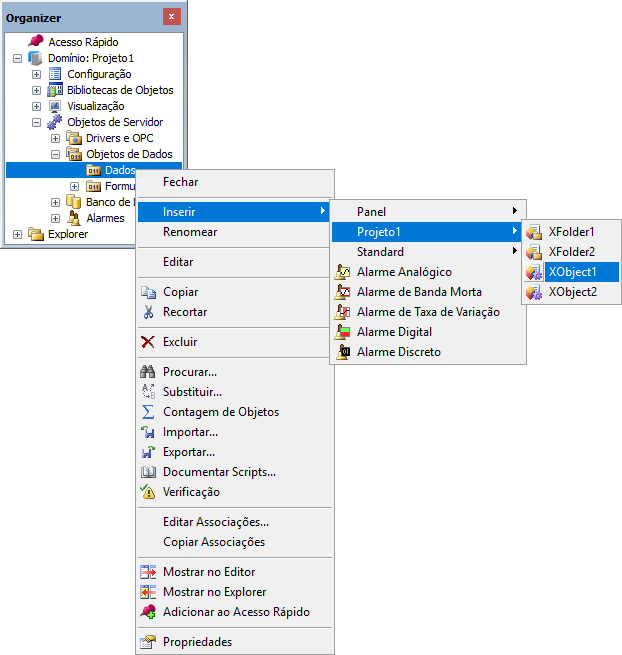Click the Exportar icon
The image size is (622, 655).
pyautogui.click(x=148, y=452)
